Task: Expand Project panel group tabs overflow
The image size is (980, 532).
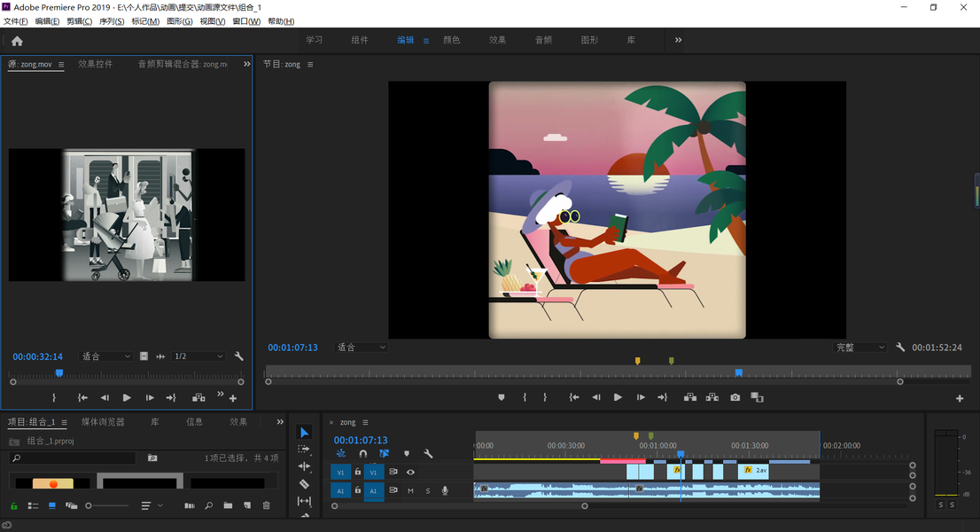Action: 280,422
